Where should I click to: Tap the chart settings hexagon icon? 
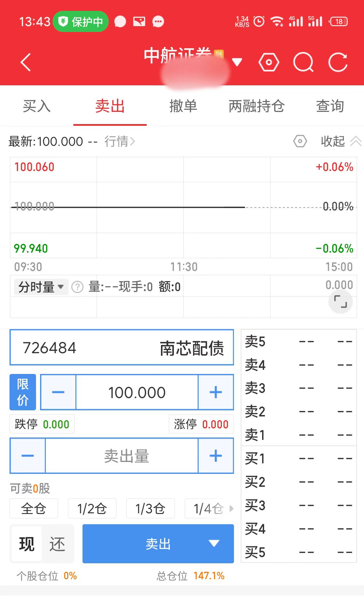pos(300,141)
